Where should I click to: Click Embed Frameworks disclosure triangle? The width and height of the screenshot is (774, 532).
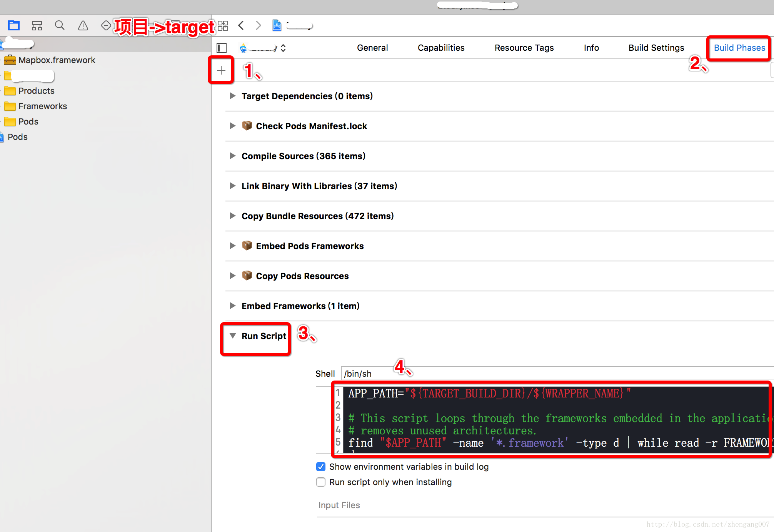[x=233, y=306]
